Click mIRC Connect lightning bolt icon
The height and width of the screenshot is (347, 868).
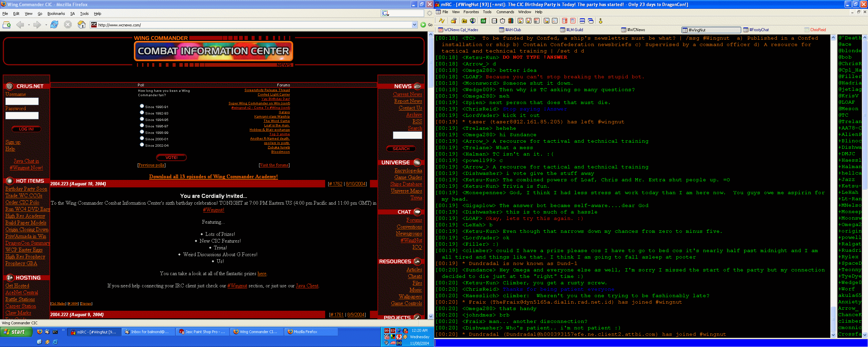(442, 21)
